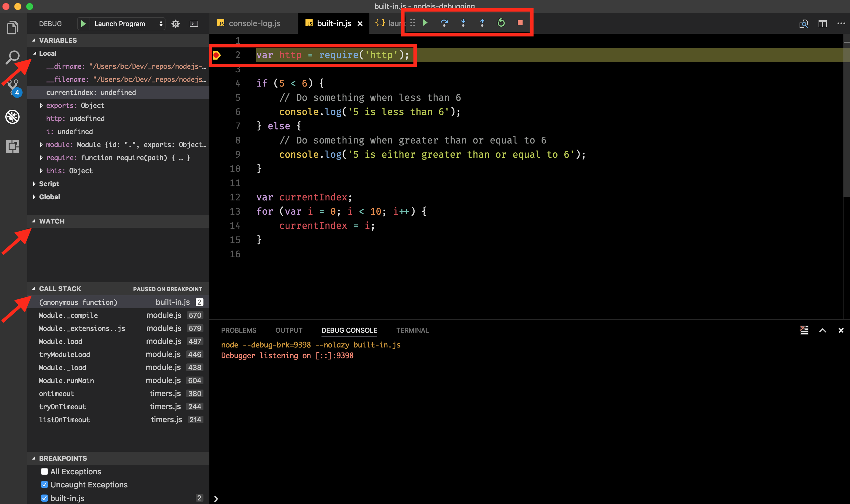Switch to the OUTPUT panel tab
Screen dimensions: 850x504
[x=289, y=330]
